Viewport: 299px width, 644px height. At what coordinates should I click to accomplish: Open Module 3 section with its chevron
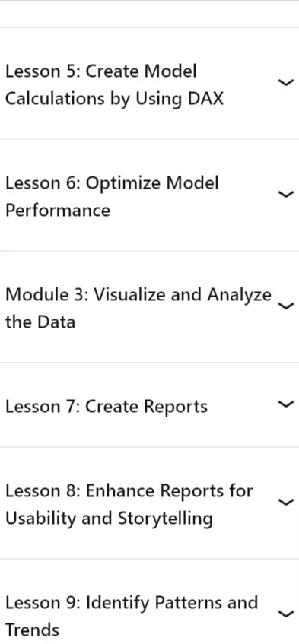286,306
